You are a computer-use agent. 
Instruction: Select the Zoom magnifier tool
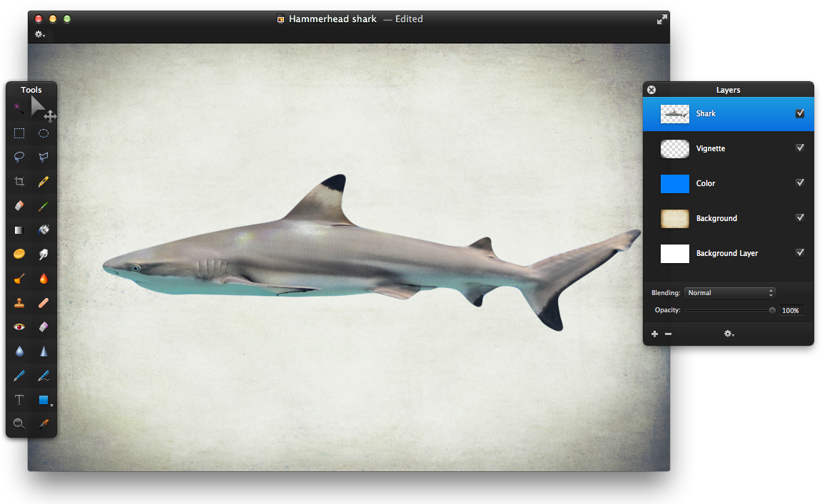click(19, 424)
